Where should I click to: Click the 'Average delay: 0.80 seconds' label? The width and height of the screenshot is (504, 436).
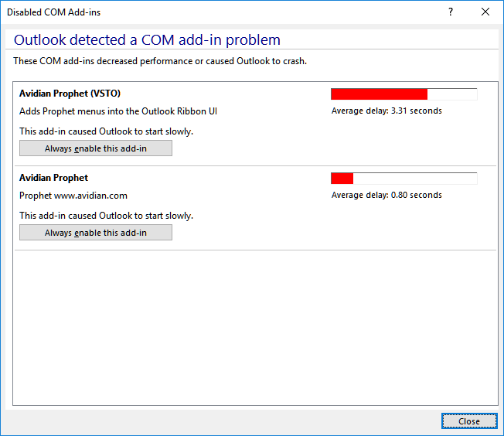pyautogui.click(x=387, y=195)
